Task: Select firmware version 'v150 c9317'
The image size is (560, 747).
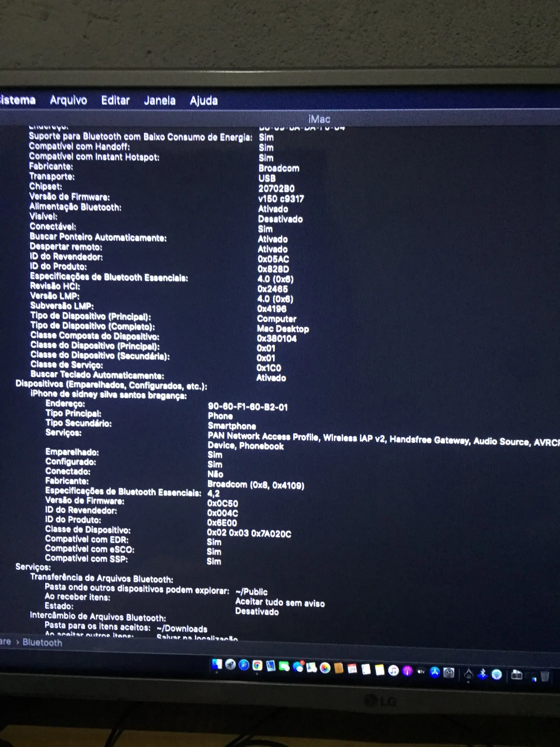Action: pyautogui.click(x=281, y=199)
